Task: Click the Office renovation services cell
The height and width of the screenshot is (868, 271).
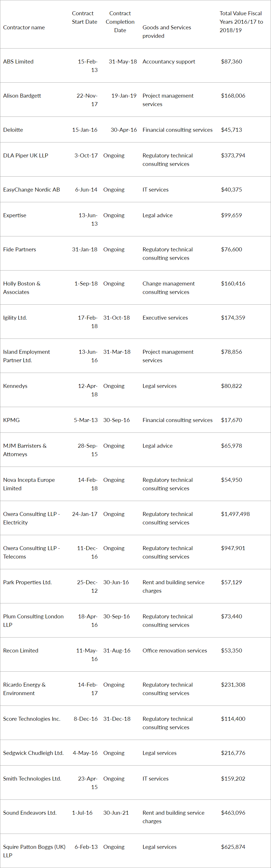Action: click(175, 651)
